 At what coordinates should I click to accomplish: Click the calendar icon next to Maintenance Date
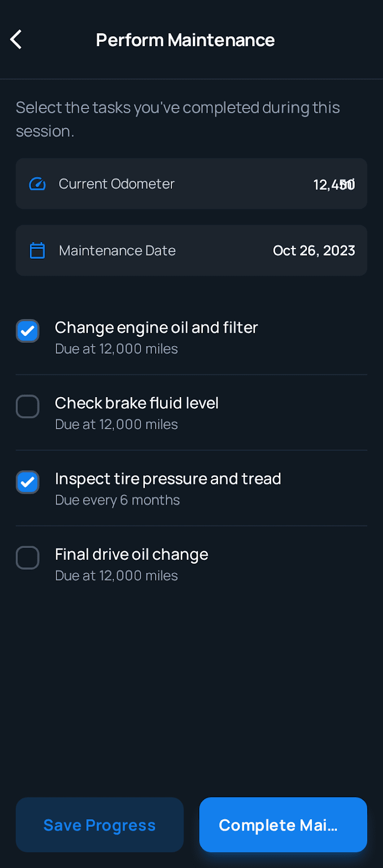pyautogui.click(x=37, y=250)
